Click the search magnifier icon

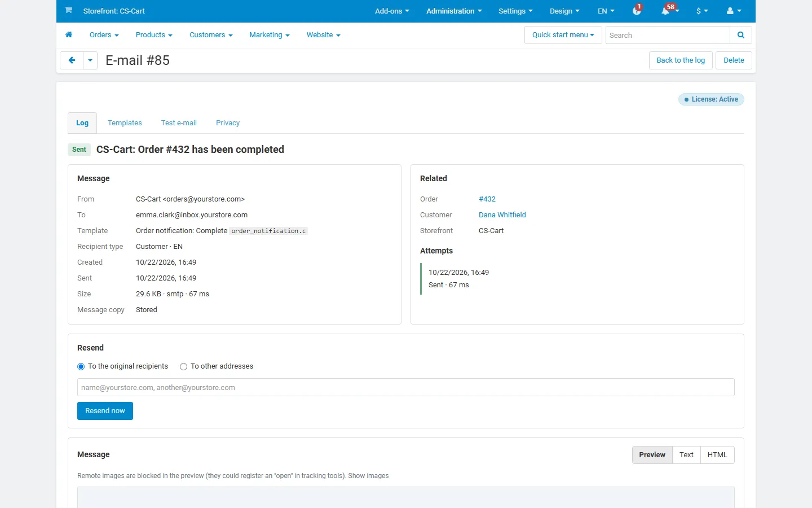tap(741, 35)
